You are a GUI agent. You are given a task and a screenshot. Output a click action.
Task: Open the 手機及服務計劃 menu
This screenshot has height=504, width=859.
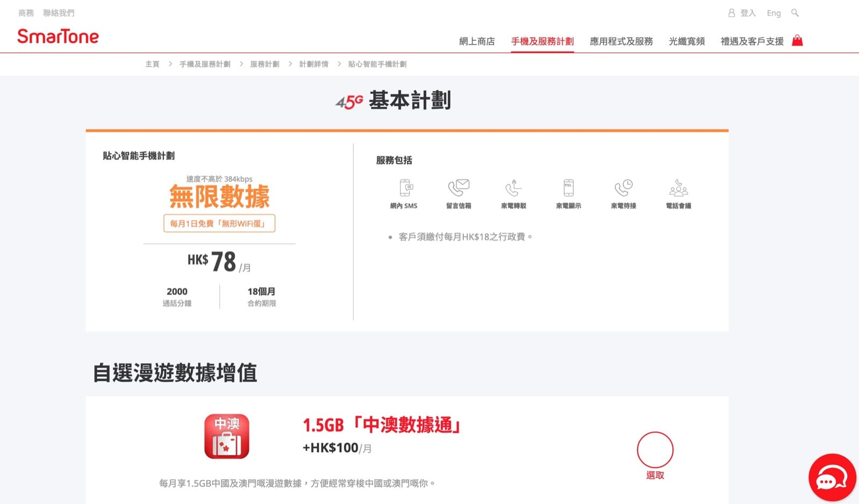point(542,41)
